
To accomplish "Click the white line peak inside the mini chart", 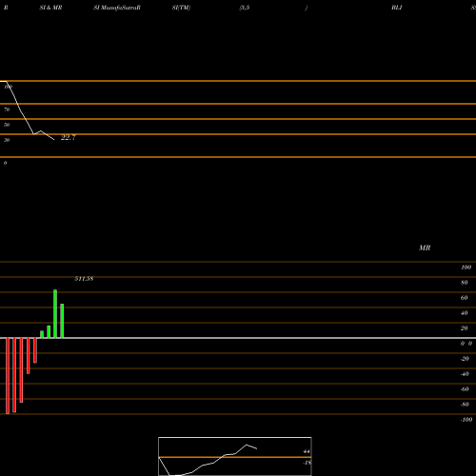I will (x=247, y=445).
